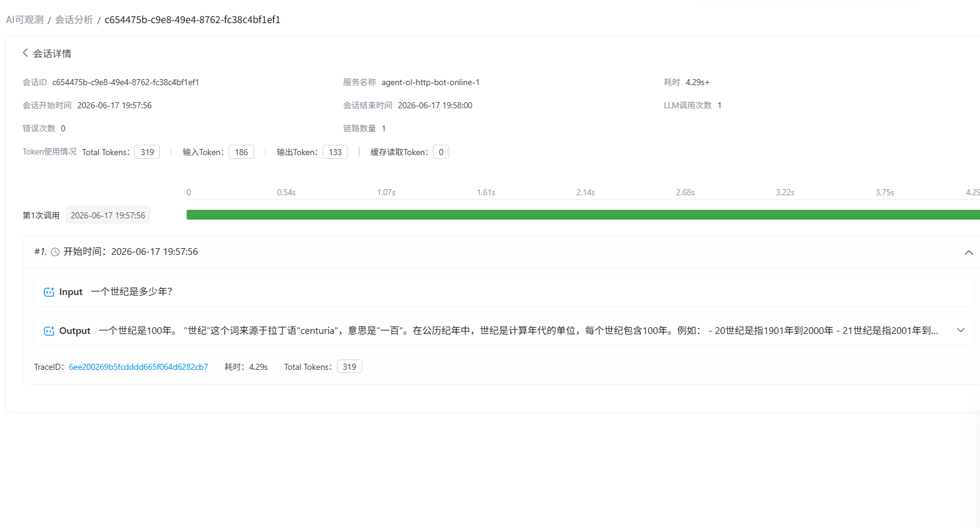980x528 pixels.
Task: Click the 耗时 value 4.29s+
Action: point(697,82)
